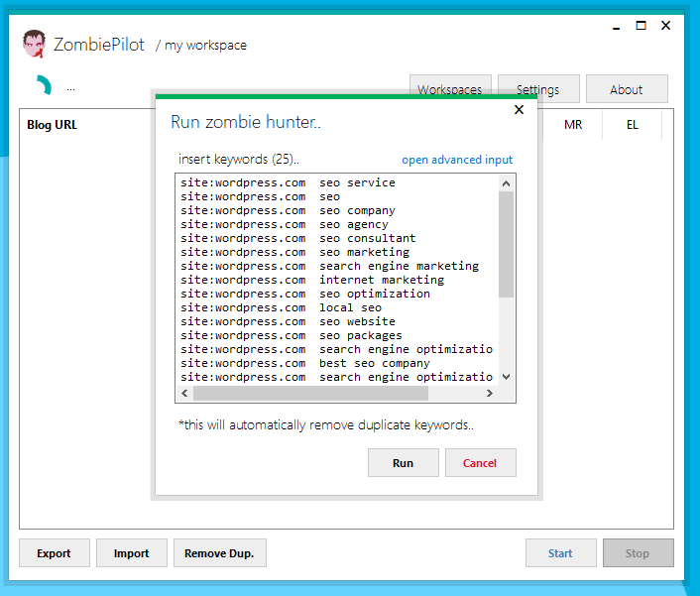Click the horizontal scroll right arrow
The width and height of the screenshot is (700, 596).
pyautogui.click(x=490, y=393)
